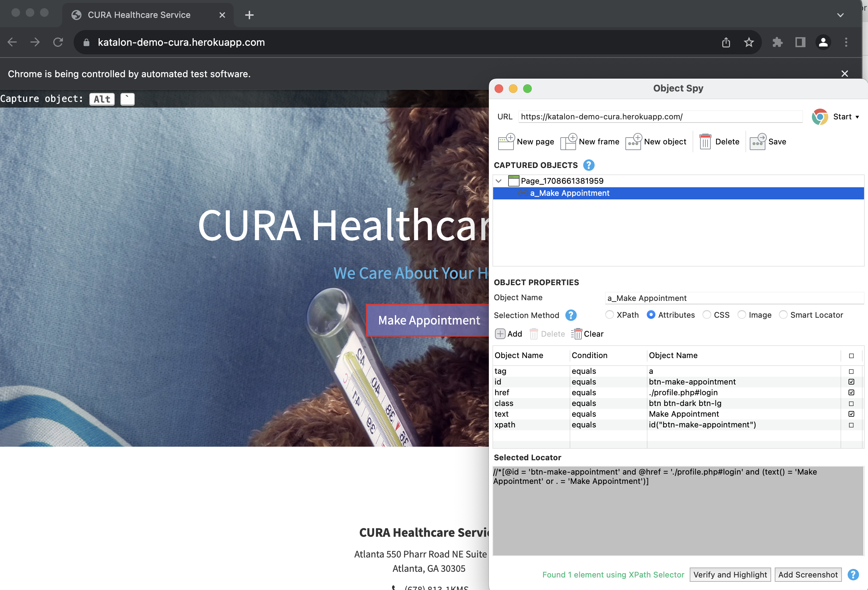The height and width of the screenshot is (590, 868).
Task: Open Chrome extensions puzzle icon
Action: pyautogui.click(x=777, y=42)
